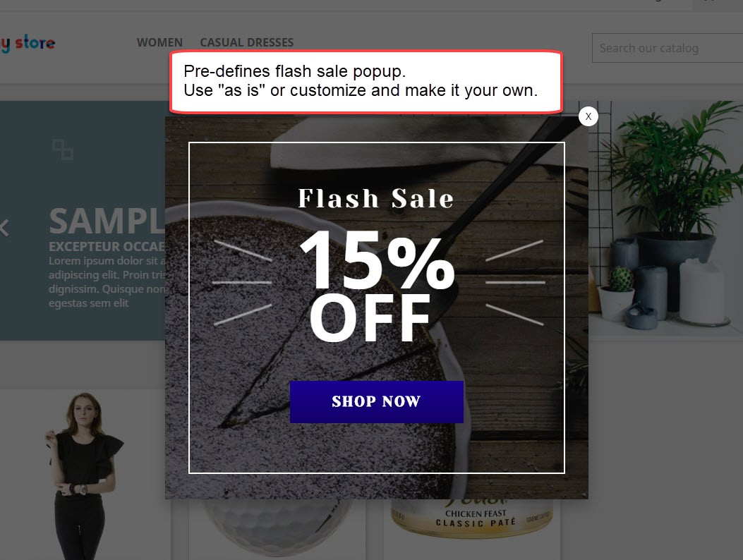Screen dimensions: 743x560
Task: Select the woman in black top product
Action: click(x=83, y=475)
